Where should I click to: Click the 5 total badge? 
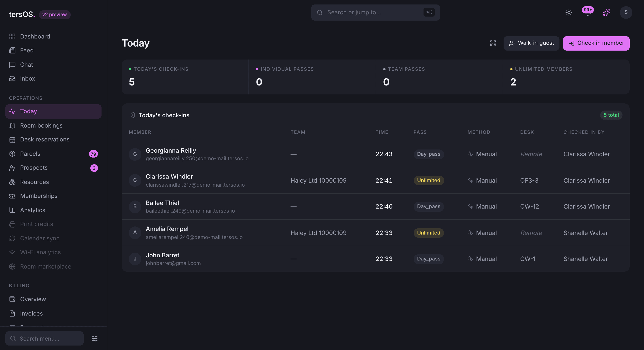611,115
